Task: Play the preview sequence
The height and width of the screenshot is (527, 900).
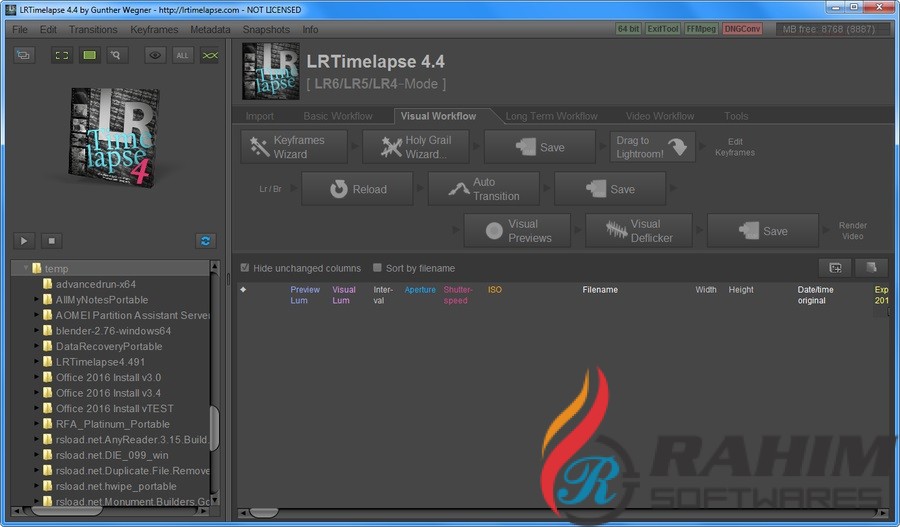Action: coord(24,241)
